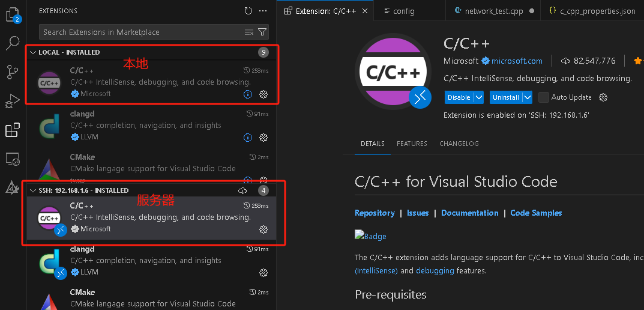Open the Remote Explorer view
The width and height of the screenshot is (644, 310).
[x=13, y=159]
